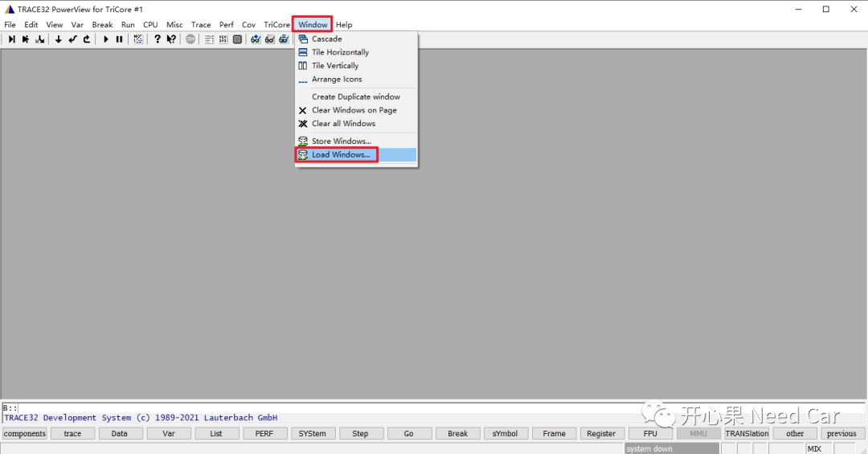Choose Load Windows... from menu
868x454 pixels.
coord(341,155)
